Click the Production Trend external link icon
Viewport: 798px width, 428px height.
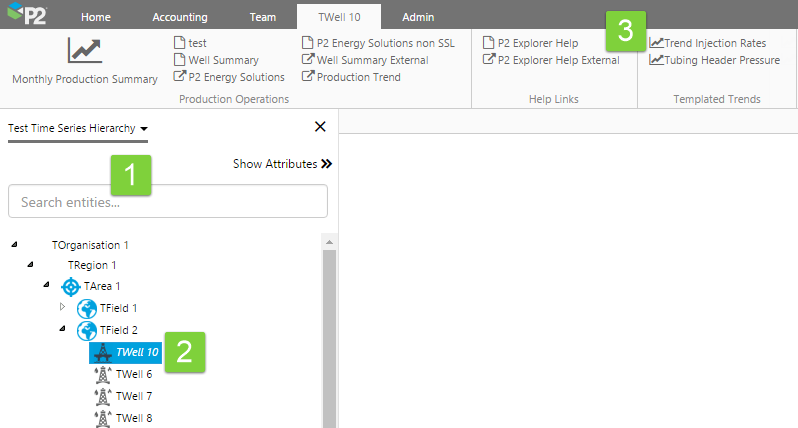[308, 77]
